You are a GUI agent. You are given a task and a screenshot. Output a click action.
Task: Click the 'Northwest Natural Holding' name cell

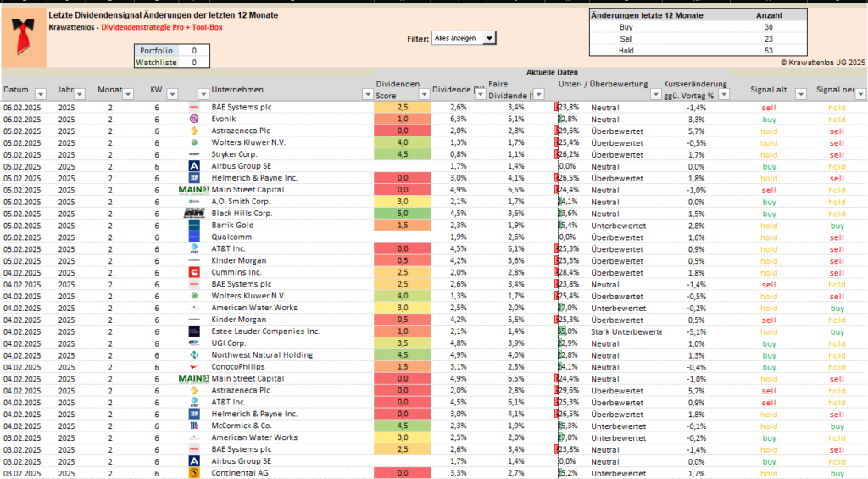[x=262, y=355]
